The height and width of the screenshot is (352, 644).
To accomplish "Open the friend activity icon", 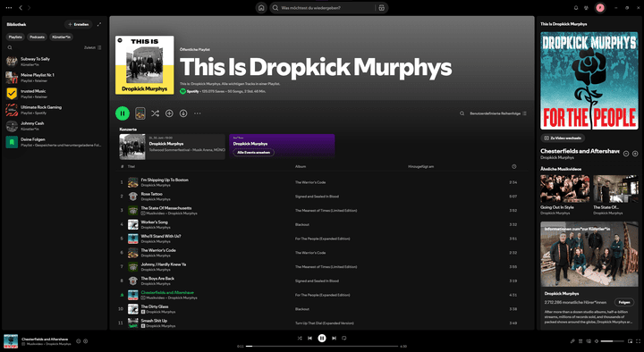I will tap(587, 8).
